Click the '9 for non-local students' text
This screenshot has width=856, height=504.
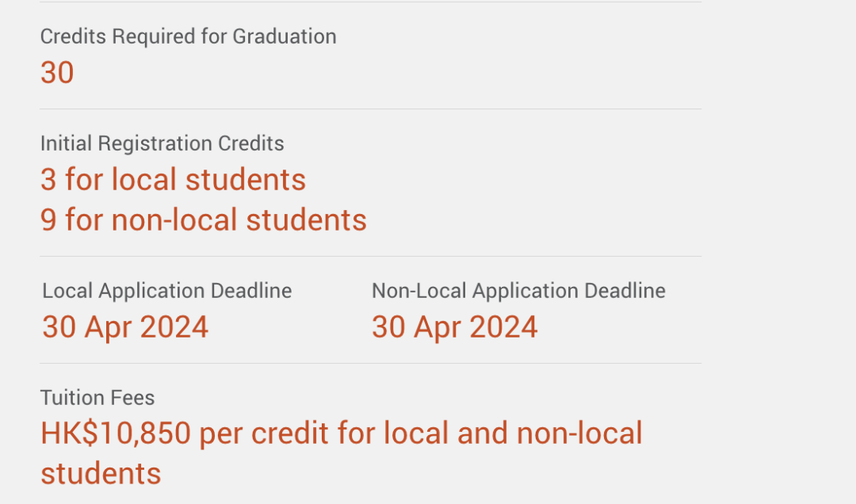coord(204,220)
